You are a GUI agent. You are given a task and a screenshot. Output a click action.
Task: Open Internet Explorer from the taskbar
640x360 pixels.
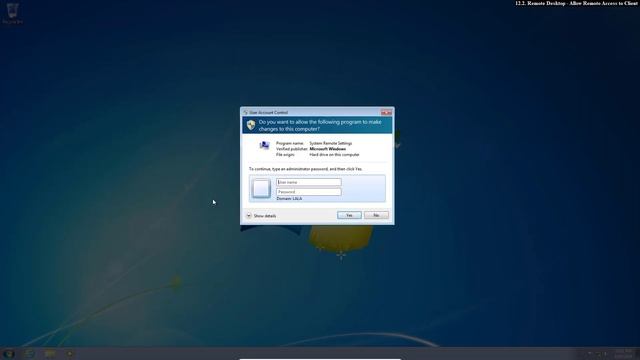[29, 353]
